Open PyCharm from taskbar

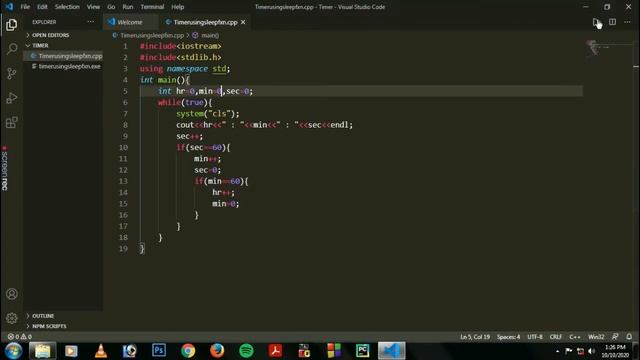tap(362, 351)
